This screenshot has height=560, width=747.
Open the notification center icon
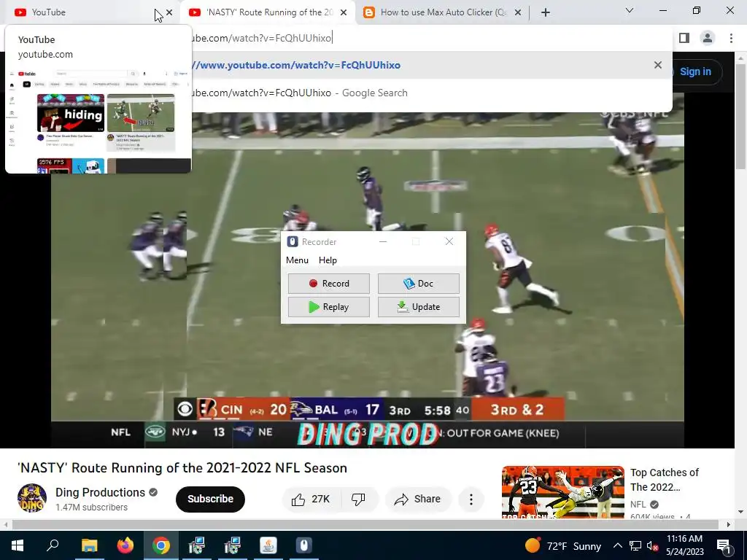(724, 545)
